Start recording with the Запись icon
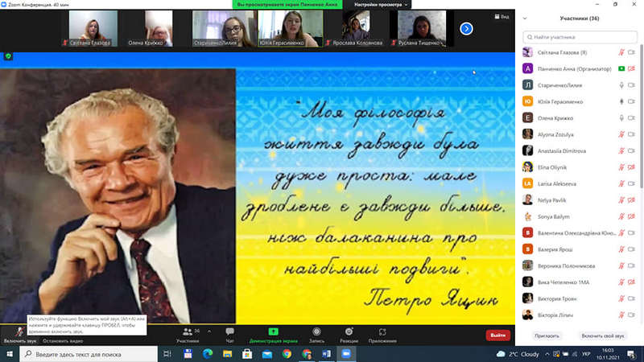The height and width of the screenshot is (362, 644). click(x=316, y=331)
